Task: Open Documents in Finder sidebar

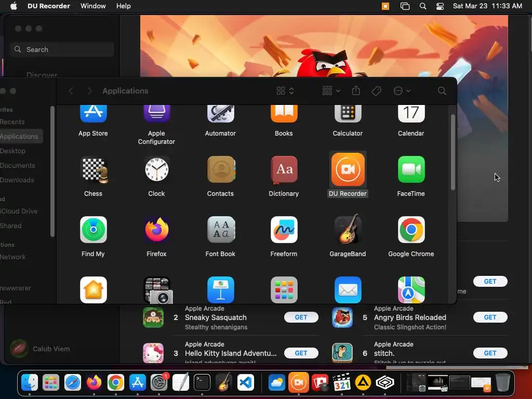Action: [x=17, y=166]
